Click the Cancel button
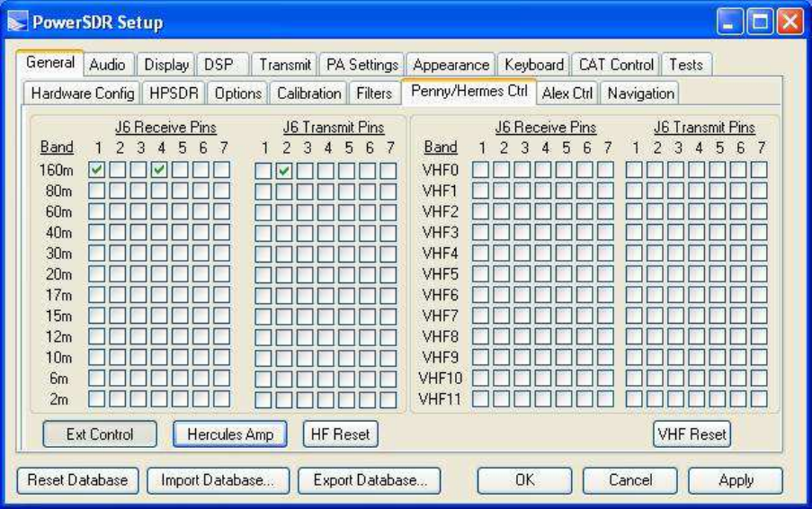Screen dimensions: 812x509 point(630,480)
